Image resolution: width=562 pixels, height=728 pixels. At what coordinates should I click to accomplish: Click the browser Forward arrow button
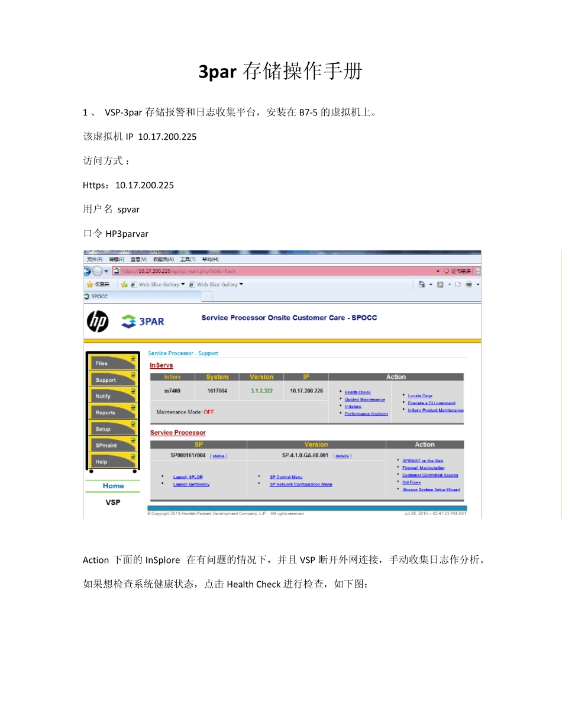97,271
